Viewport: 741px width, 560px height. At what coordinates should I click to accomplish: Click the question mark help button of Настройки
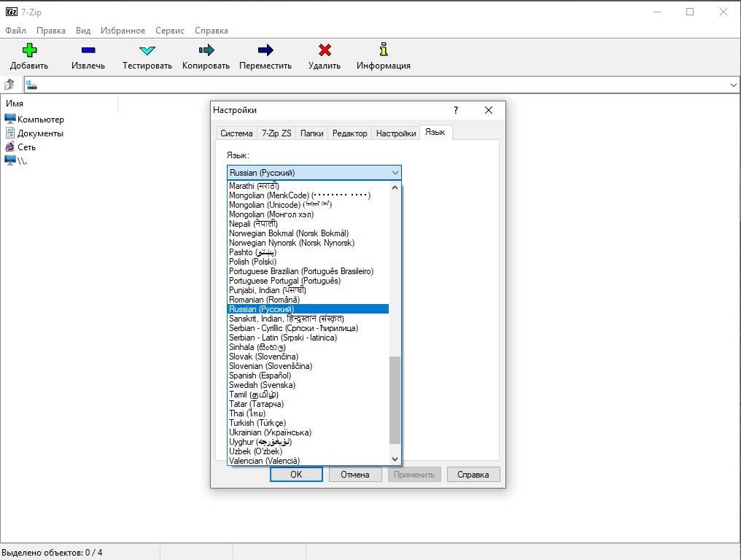pyautogui.click(x=456, y=110)
